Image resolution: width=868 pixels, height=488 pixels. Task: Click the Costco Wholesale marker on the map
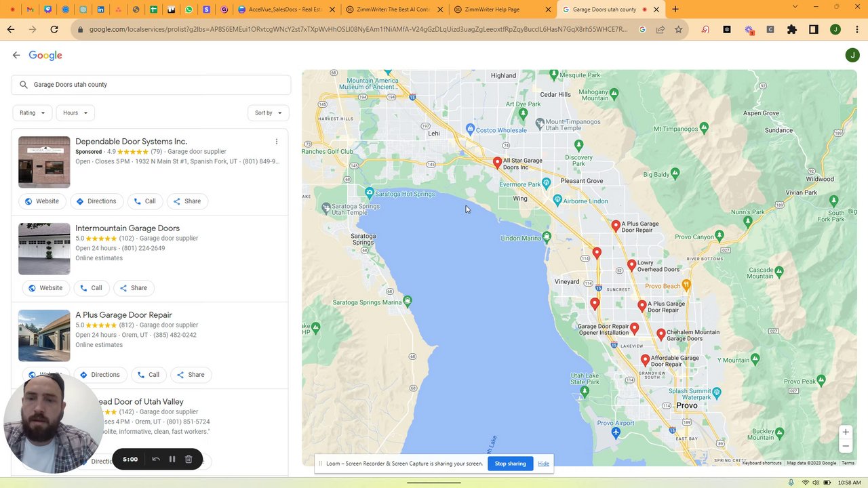point(470,129)
